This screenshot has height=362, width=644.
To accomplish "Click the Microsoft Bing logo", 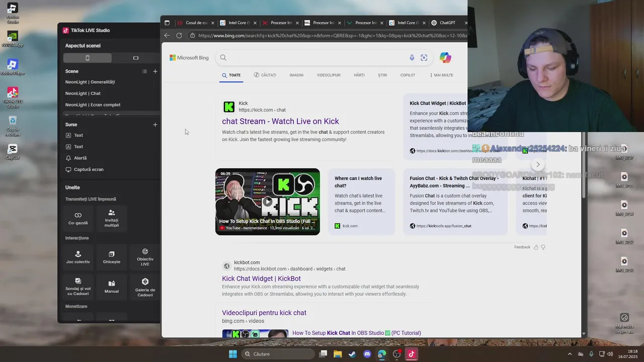I will click(189, 58).
